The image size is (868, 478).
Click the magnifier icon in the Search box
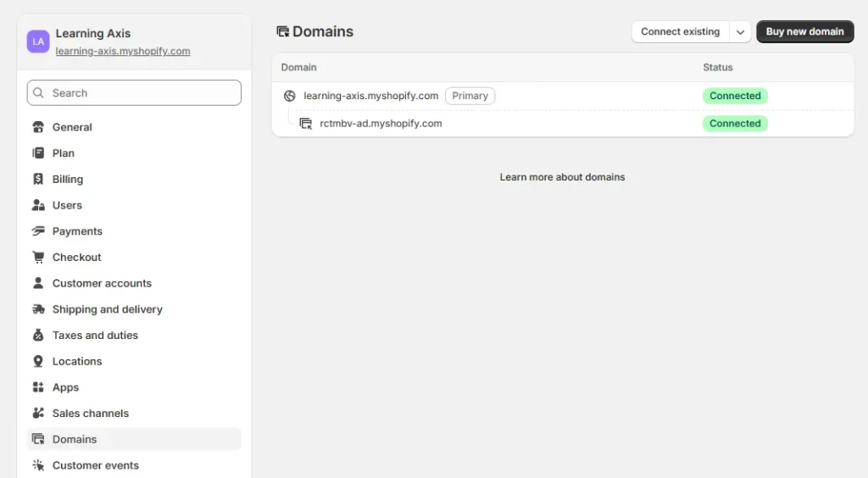(38, 93)
